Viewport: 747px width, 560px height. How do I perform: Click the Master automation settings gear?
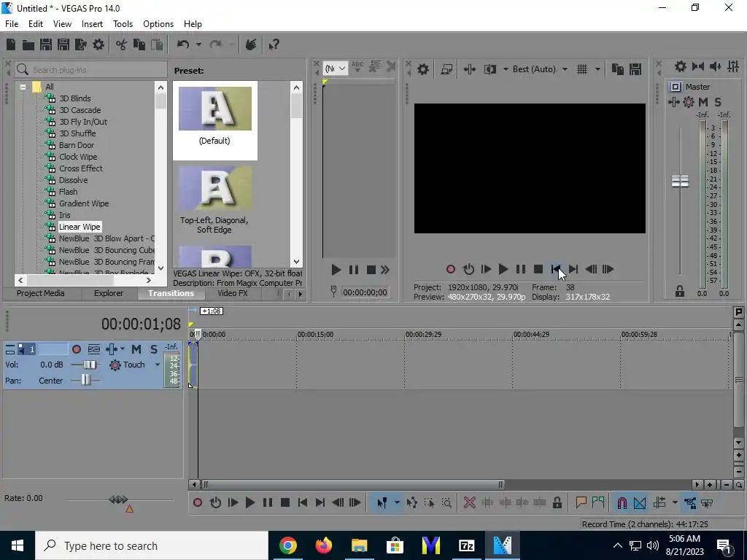tap(689, 102)
